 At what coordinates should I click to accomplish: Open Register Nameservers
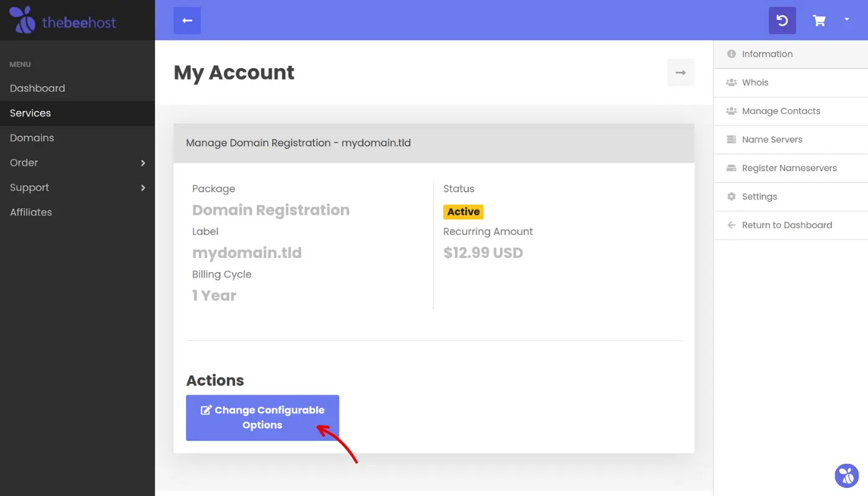(789, 168)
